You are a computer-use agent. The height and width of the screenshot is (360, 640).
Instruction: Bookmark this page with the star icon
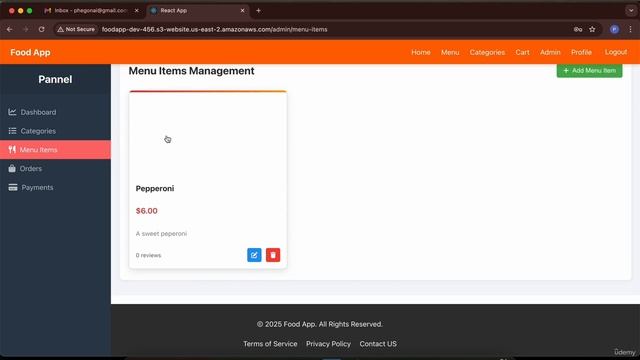(x=592, y=29)
